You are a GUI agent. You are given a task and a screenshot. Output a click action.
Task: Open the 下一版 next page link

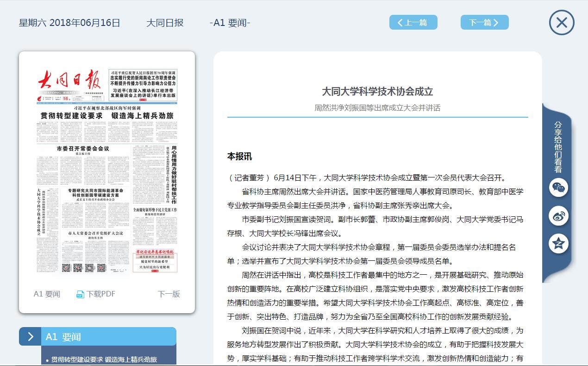point(169,294)
